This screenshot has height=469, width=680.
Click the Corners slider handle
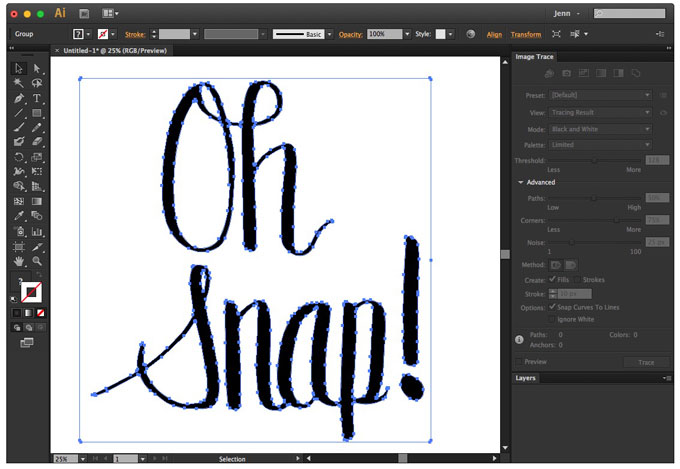point(616,220)
